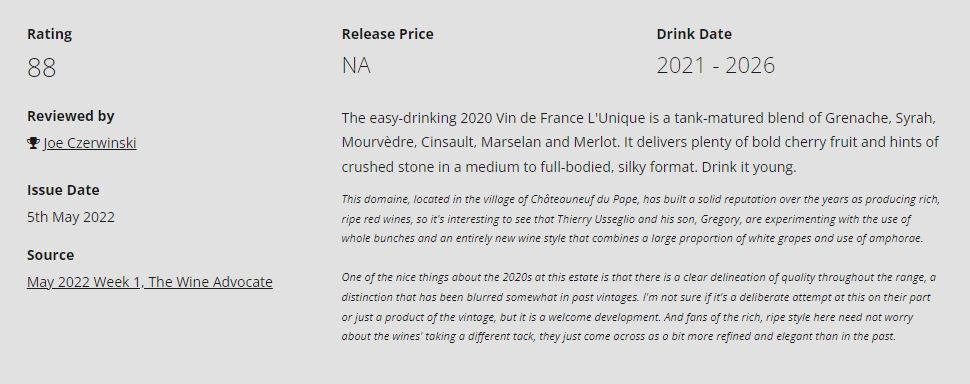The height and width of the screenshot is (384, 970).
Task: Click the trophy icon beside the reviewer name
Action: point(33,143)
